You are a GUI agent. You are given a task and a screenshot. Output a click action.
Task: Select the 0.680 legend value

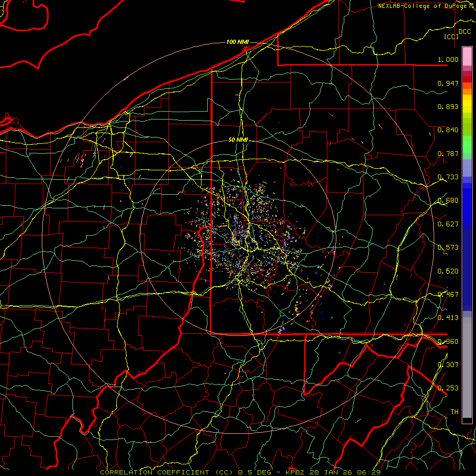tap(448, 200)
